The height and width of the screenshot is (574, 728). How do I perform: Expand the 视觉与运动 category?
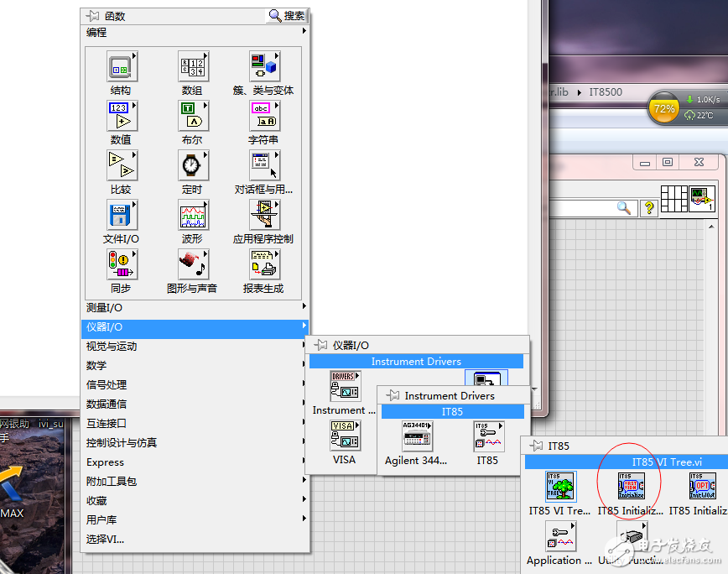point(194,346)
